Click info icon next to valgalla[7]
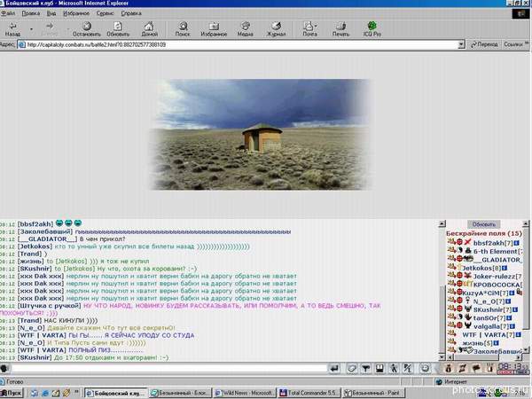The height and width of the screenshot is (399, 532). [x=512, y=326]
